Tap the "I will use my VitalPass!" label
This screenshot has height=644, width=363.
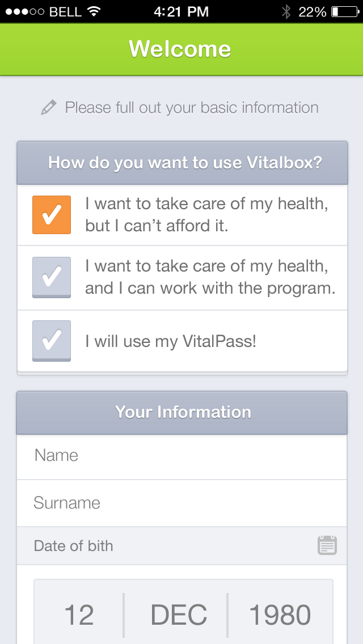point(171,341)
